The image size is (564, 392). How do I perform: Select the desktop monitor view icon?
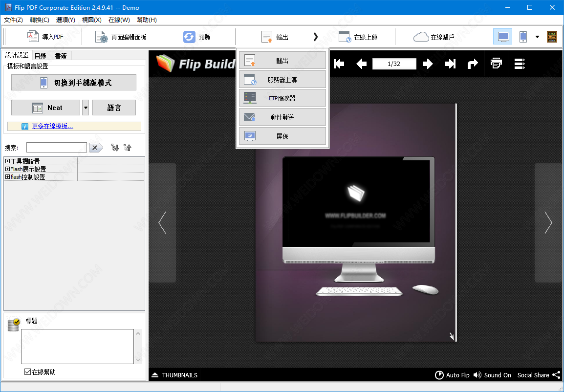(503, 37)
